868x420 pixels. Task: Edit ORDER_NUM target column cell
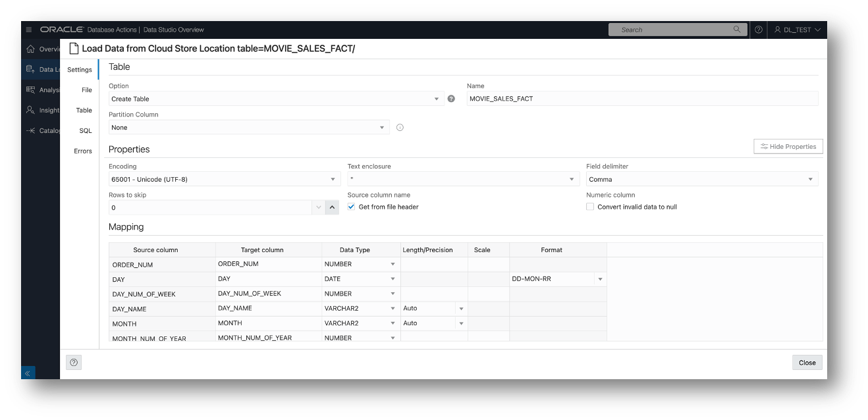(269, 264)
